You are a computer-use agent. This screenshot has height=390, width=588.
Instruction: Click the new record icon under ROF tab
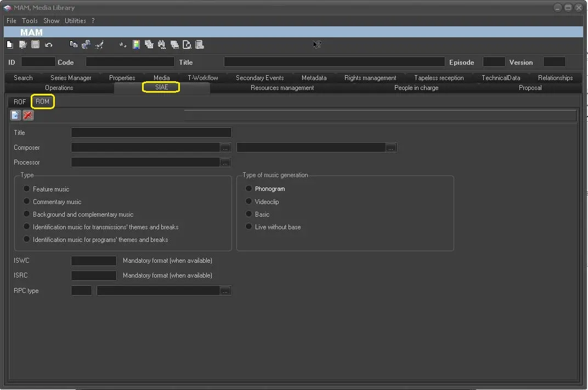tap(15, 115)
